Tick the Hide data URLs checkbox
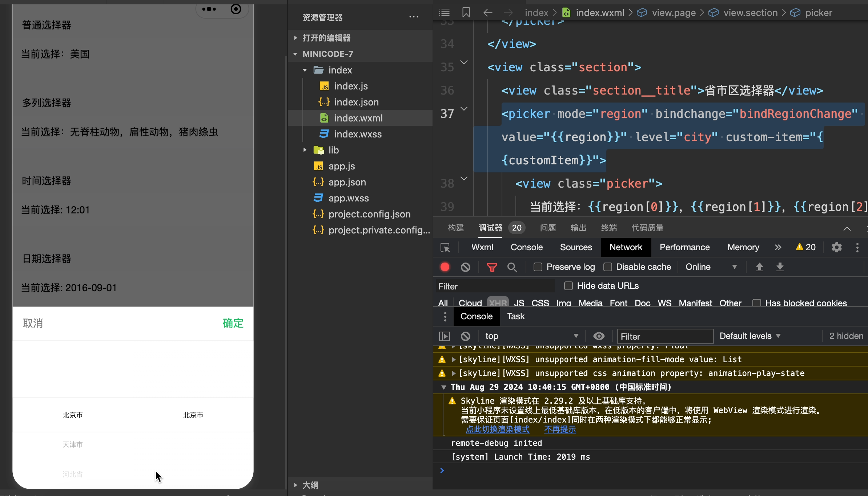 568,286
